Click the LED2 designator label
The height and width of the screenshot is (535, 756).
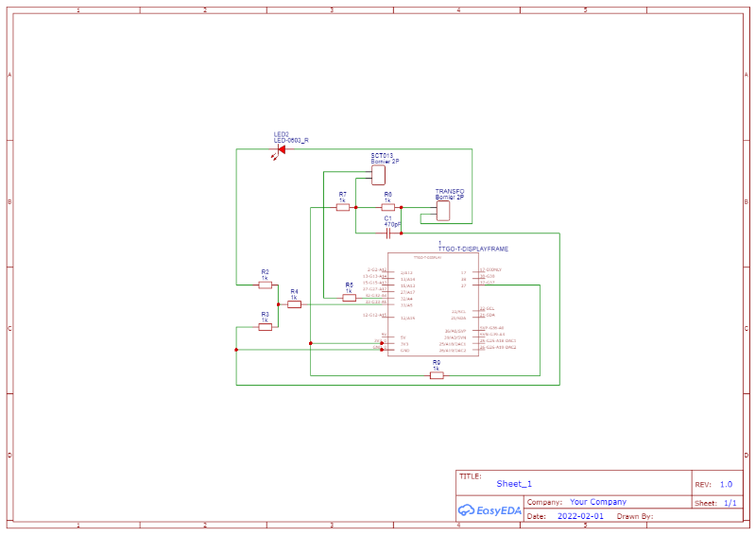click(x=281, y=134)
